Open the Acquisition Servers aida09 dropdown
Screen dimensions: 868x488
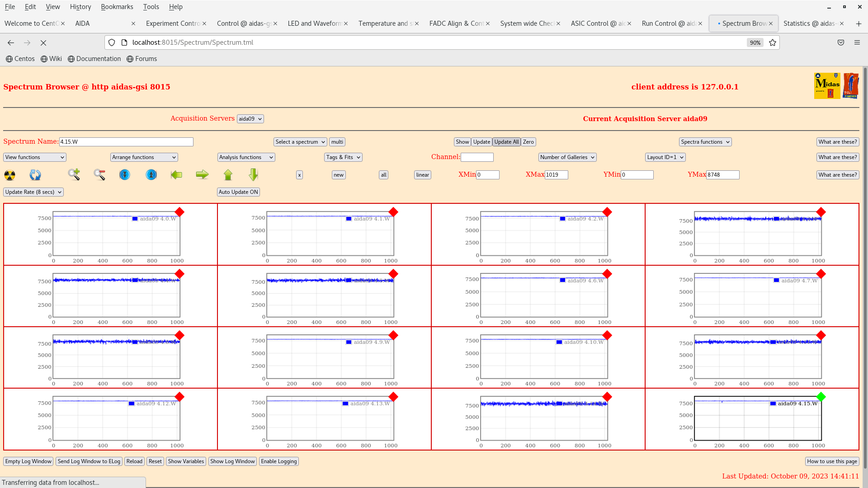(x=250, y=119)
